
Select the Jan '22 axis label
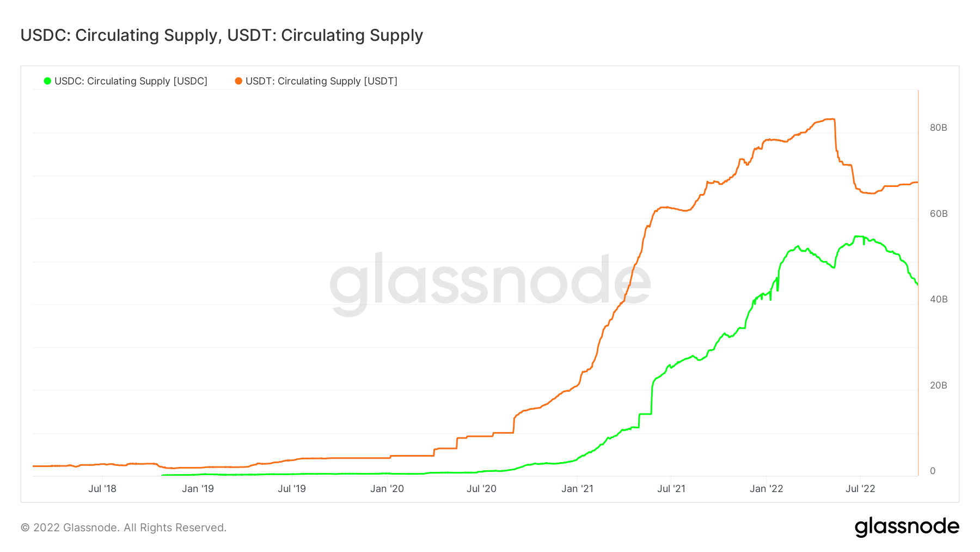pyautogui.click(x=767, y=489)
